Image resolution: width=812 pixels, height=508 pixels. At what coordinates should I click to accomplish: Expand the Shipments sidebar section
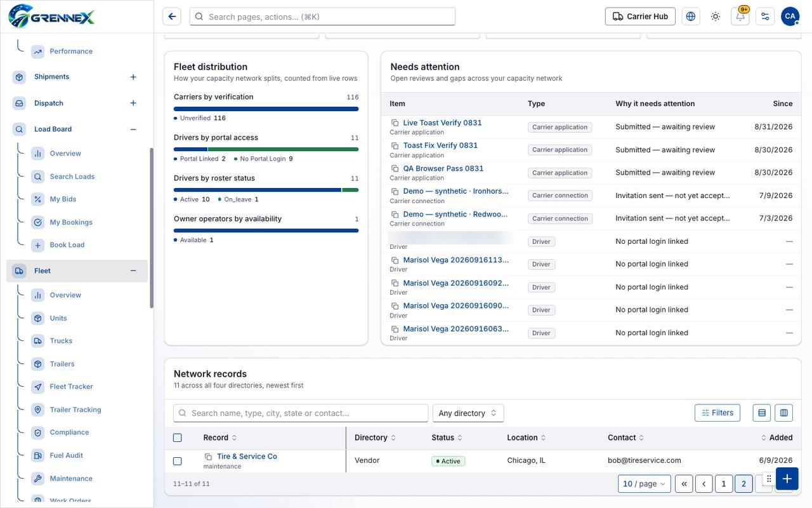point(133,77)
